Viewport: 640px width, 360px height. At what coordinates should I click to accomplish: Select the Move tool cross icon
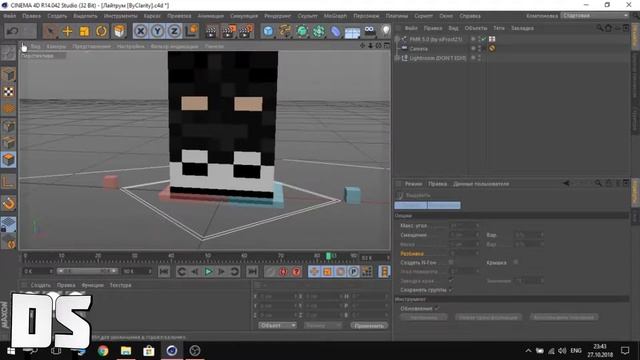pos(67,31)
